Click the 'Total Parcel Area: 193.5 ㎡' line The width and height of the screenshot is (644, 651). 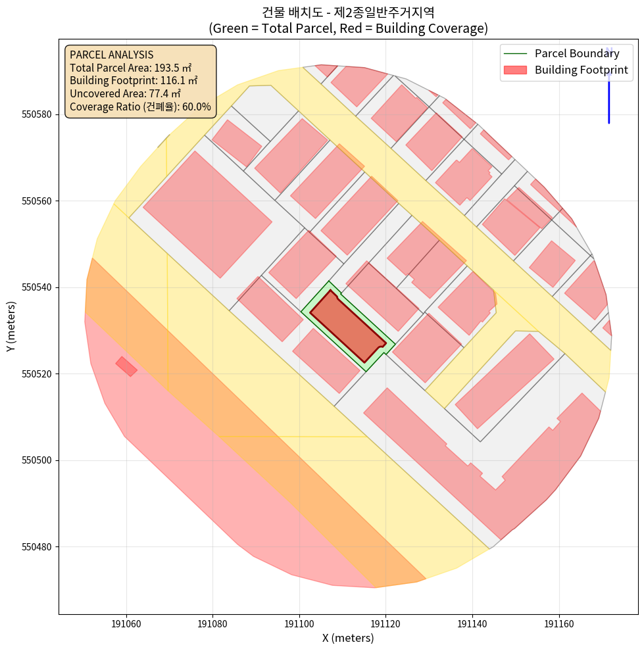pos(130,68)
